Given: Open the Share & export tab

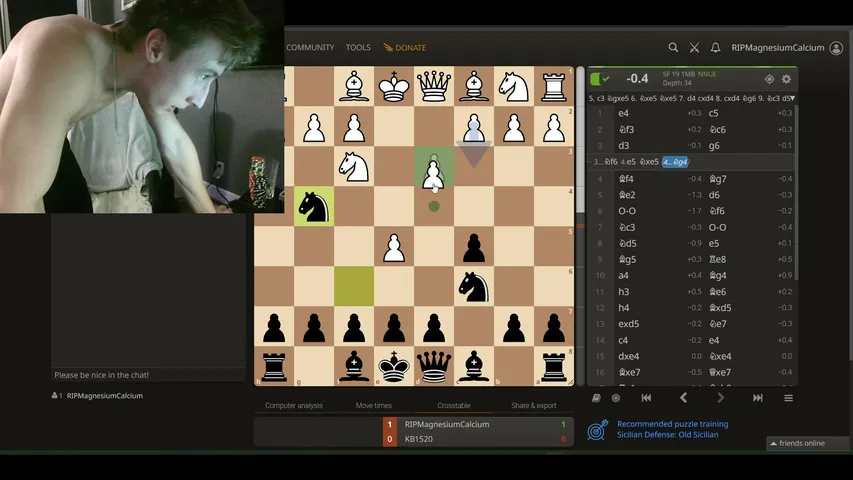Looking at the screenshot, I should pyautogui.click(x=534, y=405).
